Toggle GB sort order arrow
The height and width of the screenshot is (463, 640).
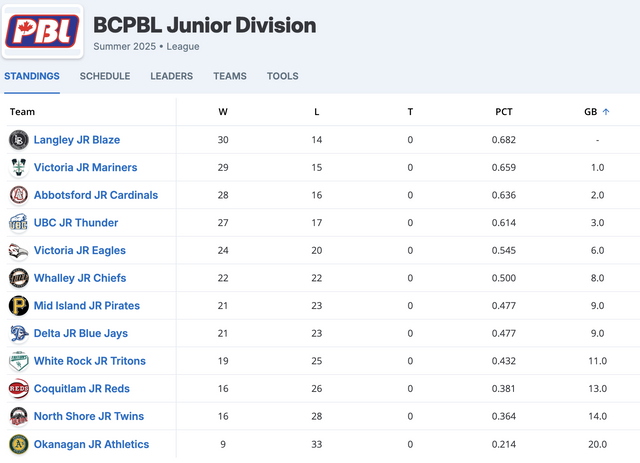(x=606, y=112)
